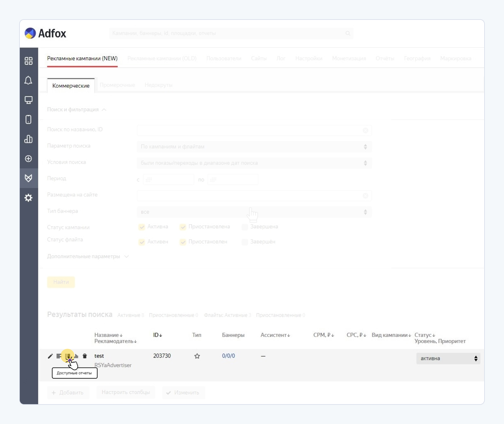The image size is (504, 424).
Task: Select the desktop monitor icon in the sidebar
Action: [x=28, y=100]
